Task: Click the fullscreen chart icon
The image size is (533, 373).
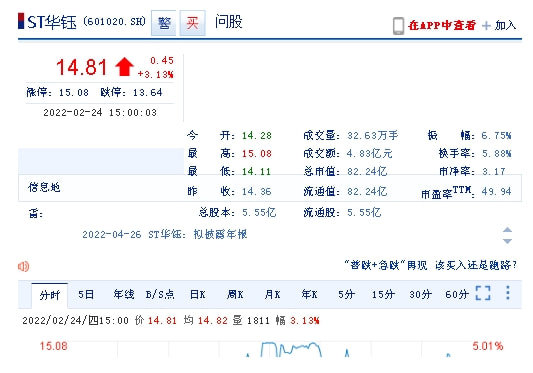Action: tap(483, 293)
